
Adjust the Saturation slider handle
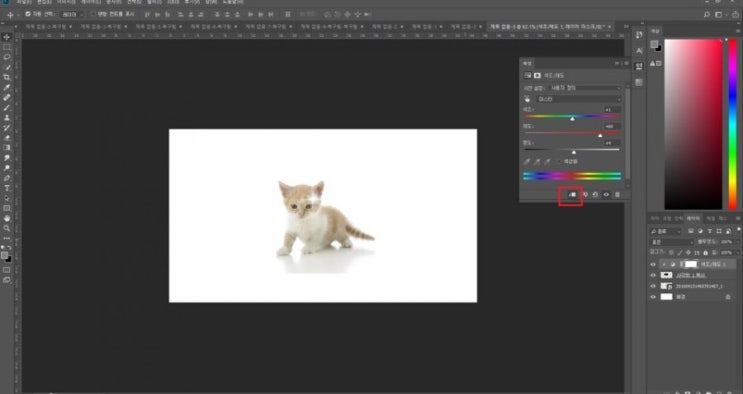(x=600, y=136)
